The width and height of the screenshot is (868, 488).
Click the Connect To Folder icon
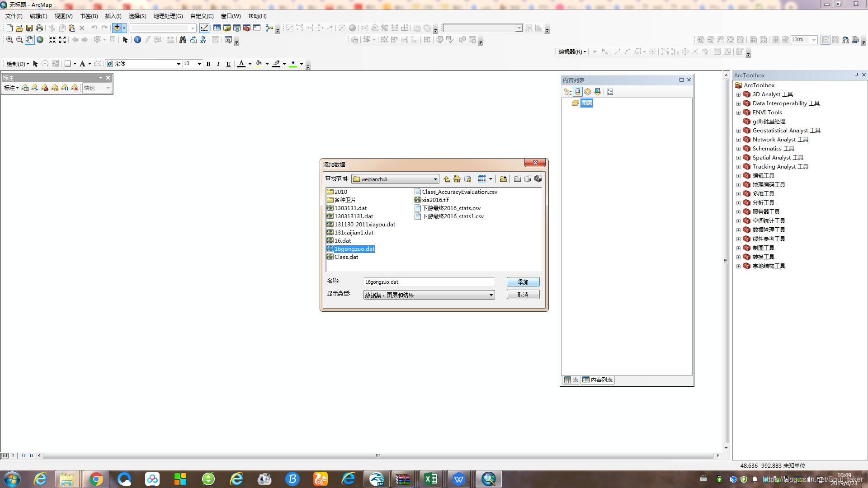[503, 179]
